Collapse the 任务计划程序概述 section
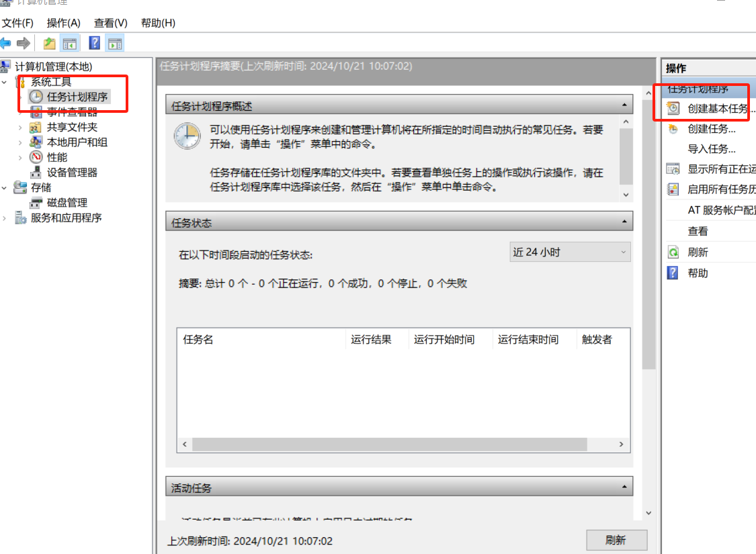The image size is (756, 554). 624,105
